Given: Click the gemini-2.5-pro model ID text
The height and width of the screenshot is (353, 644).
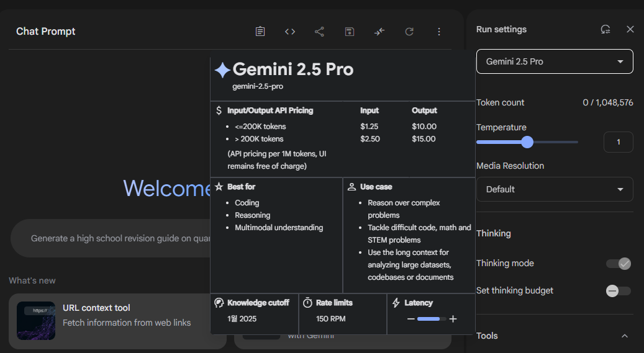Looking at the screenshot, I should pyautogui.click(x=258, y=86).
